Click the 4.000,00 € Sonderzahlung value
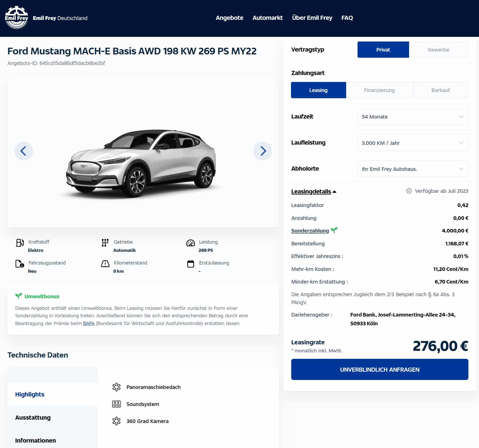The height and width of the screenshot is (448, 479). (x=455, y=231)
